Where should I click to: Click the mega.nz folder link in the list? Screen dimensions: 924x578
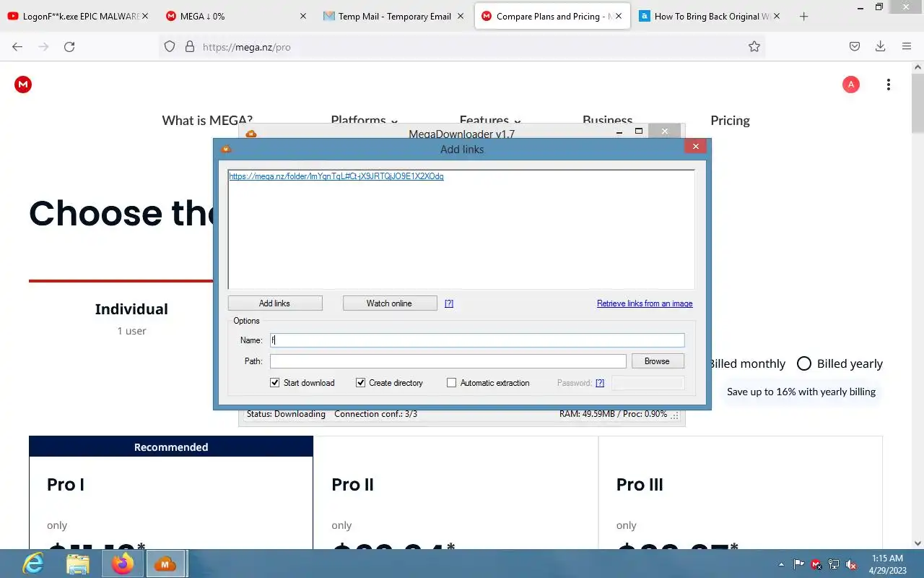tap(336, 176)
